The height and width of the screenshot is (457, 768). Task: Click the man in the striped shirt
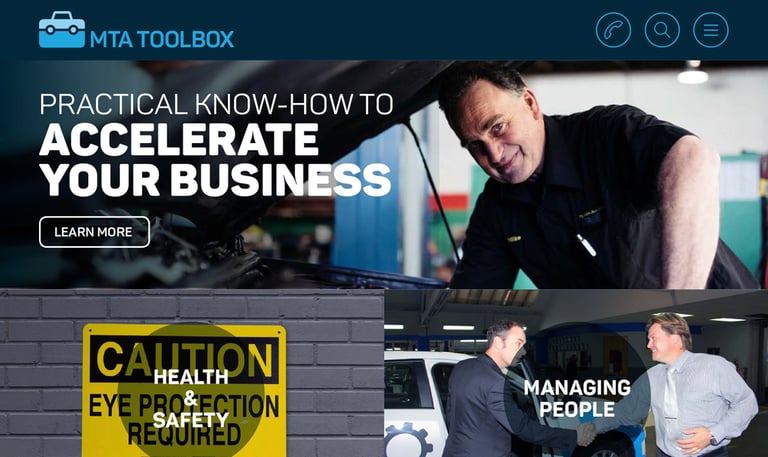click(696, 387)
